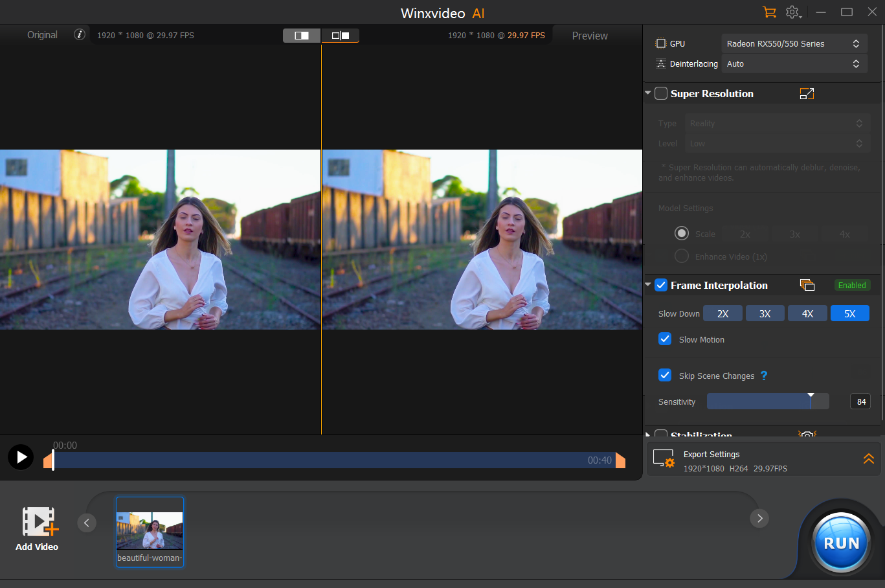Enable the Super Resolution checkbox
Viewport: 885px width, 588px height.
[661, 94]
